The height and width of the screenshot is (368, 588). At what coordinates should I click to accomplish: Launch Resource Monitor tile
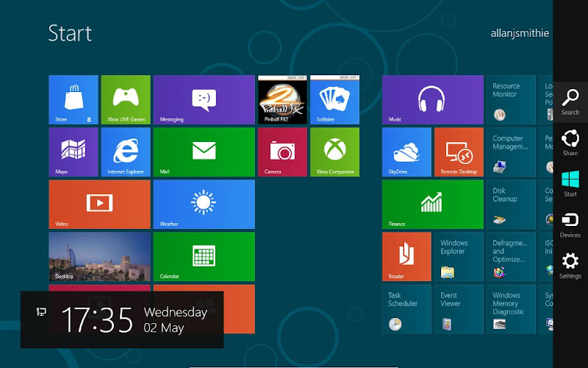(511, 99)
